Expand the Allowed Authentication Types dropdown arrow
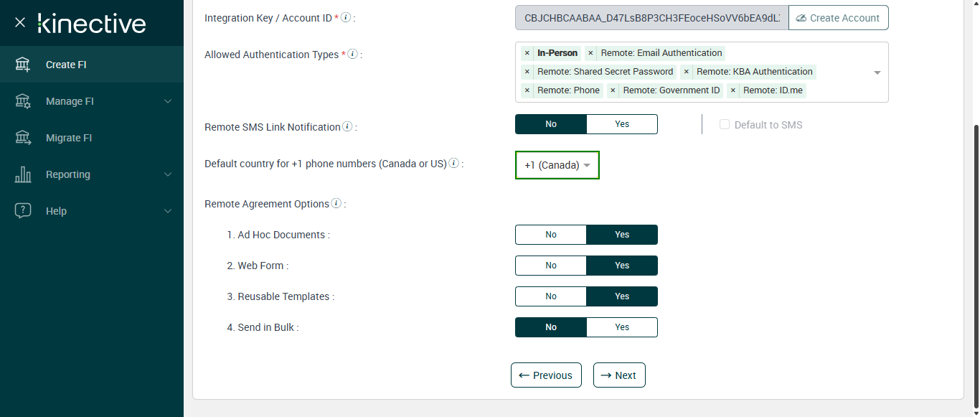 [x=877, y=72]
